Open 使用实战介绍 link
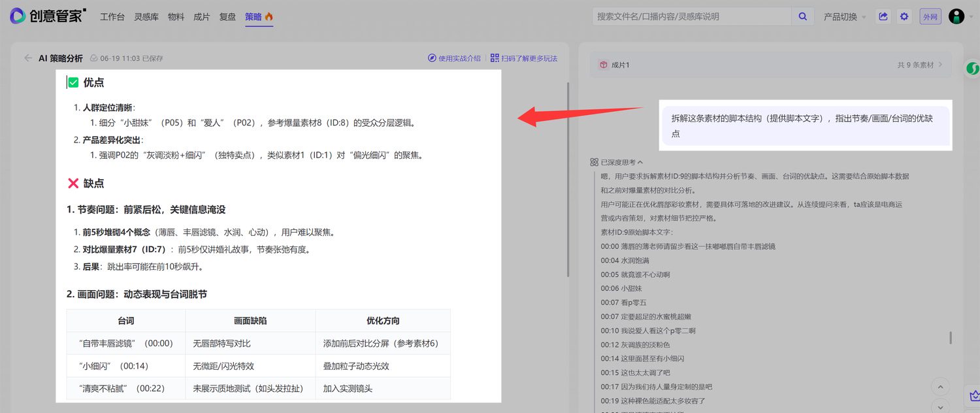 (459, 58)
